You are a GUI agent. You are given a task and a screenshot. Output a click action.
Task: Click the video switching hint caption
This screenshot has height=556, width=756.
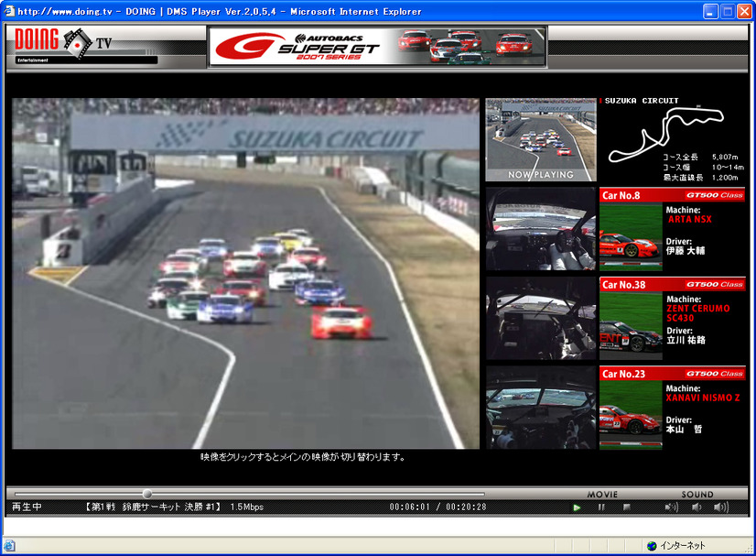(x=303, y=456)
